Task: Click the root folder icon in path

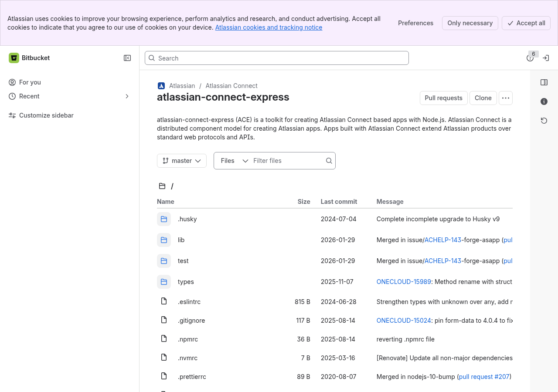Action: pyautogui.click(x=162, y=186)
